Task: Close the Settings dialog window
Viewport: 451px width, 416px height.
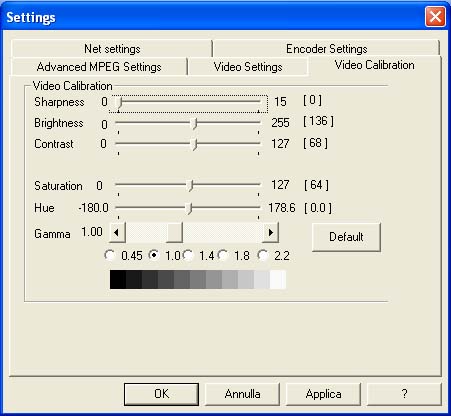Action: (x=435, y=16)
